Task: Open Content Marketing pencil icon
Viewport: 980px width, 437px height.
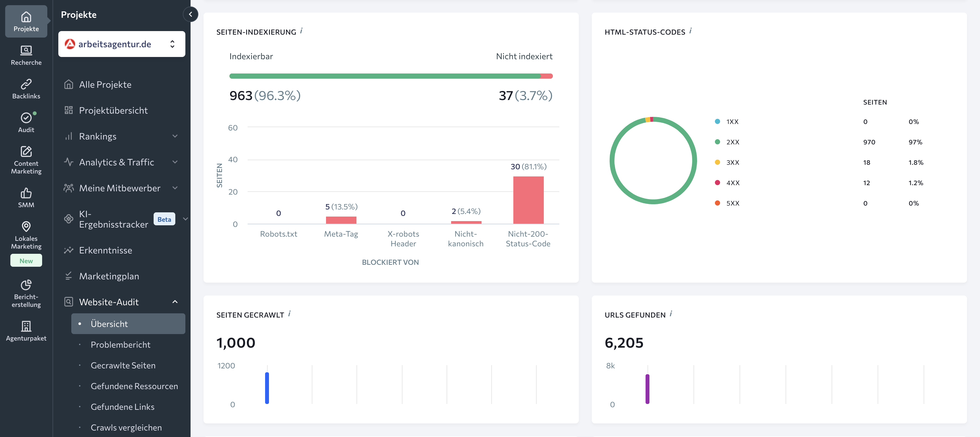Action: (x=26, y=151)
